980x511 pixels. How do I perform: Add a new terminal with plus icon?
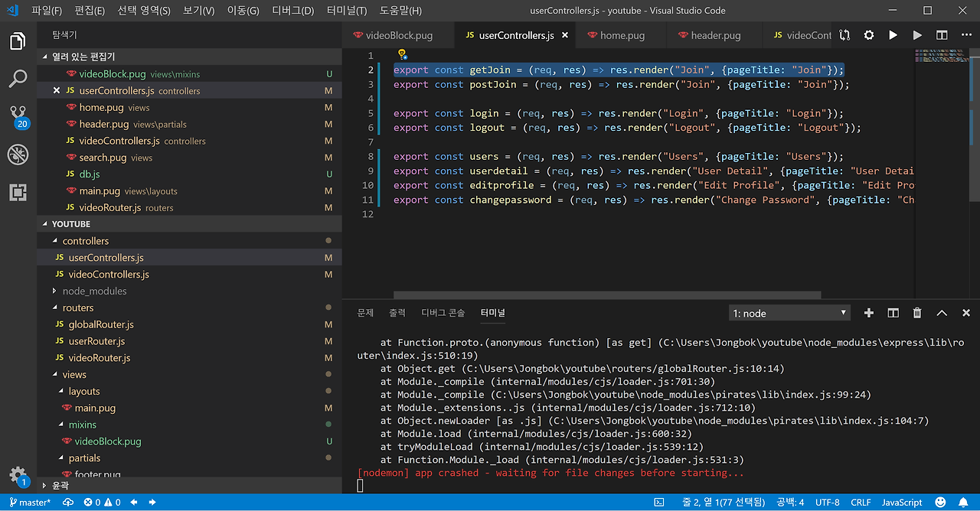click(x=868, y=313)
